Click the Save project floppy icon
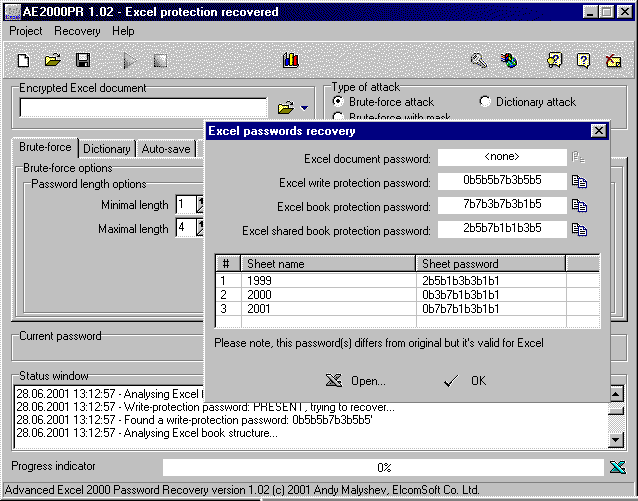 click(83, 61)
